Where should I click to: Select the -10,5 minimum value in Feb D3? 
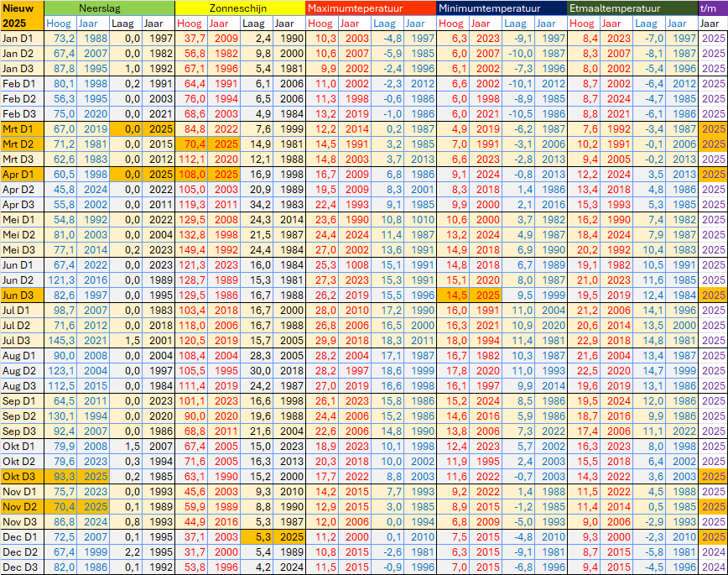(x=518, y=114)
